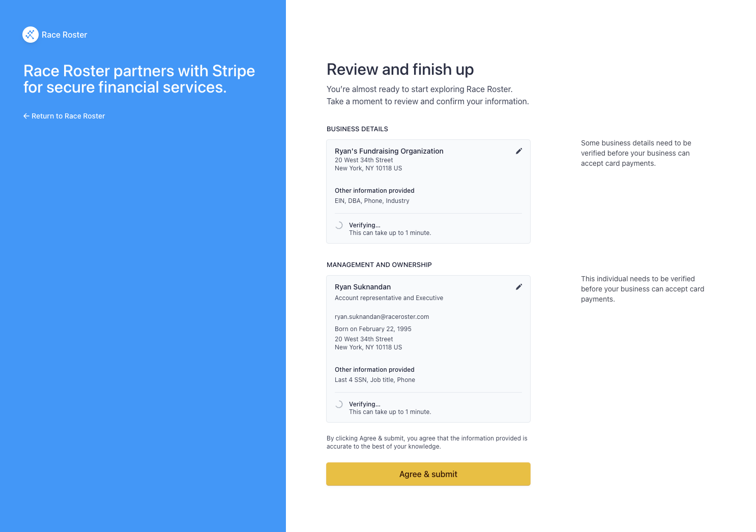756x532 pixels.
Task: Click the verifying spinner in Ryan Suknandan's card
Action: tap(339, 404)
